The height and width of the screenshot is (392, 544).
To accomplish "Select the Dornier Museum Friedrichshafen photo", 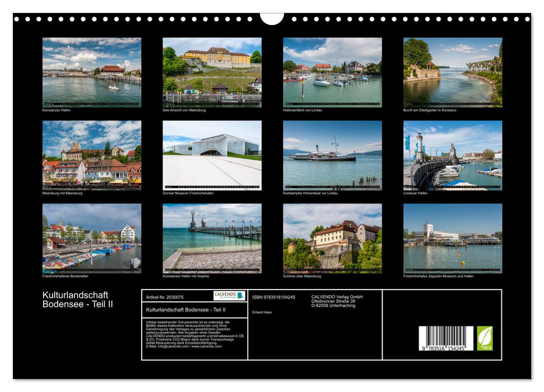I will (x=212, y=155).
